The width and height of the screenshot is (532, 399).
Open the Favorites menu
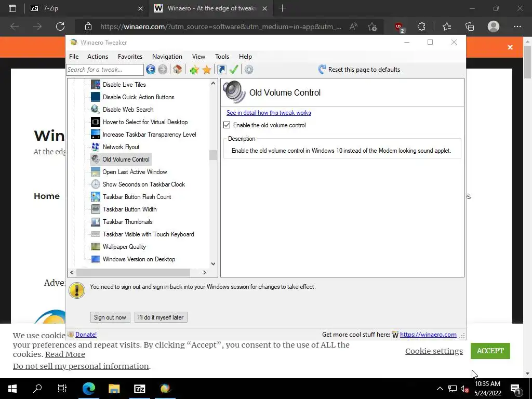point(130,57)
